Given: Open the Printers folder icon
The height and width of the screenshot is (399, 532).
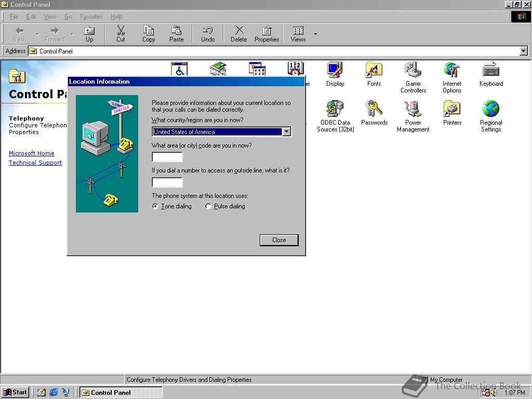Looking at the screenshot, I should point(452,113).
